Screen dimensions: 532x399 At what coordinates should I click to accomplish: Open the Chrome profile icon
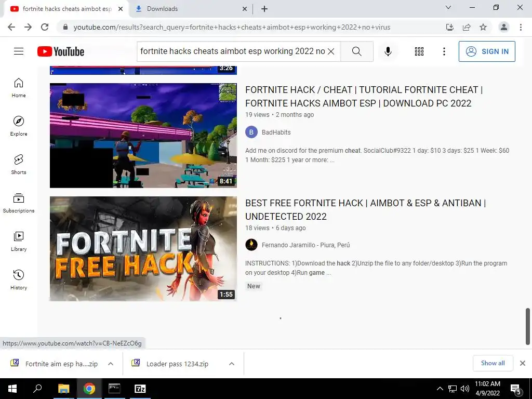(x=504, y=27)
